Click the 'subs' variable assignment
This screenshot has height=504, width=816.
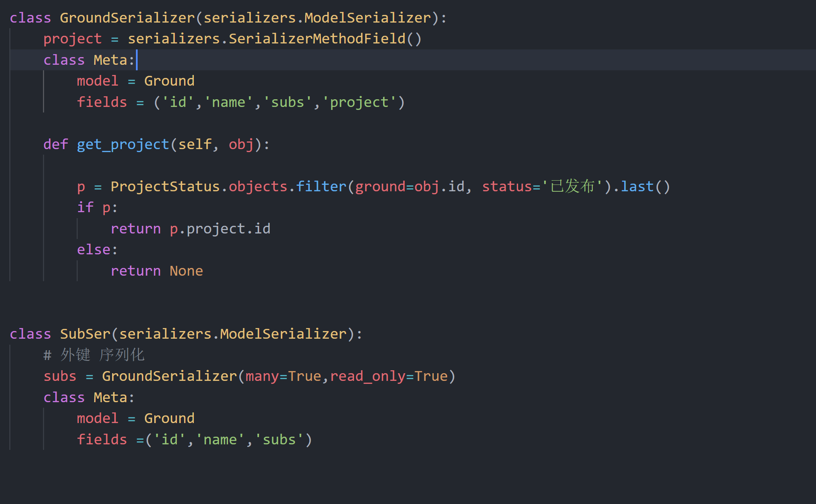[x=60, y=376]
